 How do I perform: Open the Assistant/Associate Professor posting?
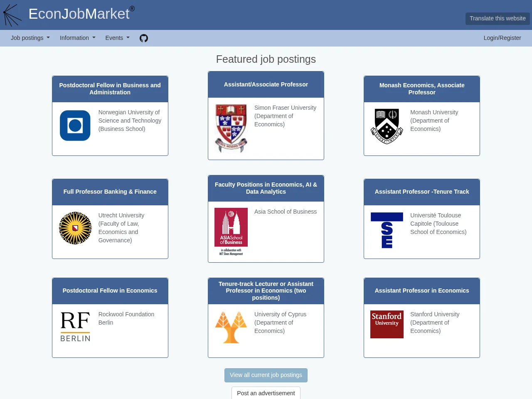point(266,84)
